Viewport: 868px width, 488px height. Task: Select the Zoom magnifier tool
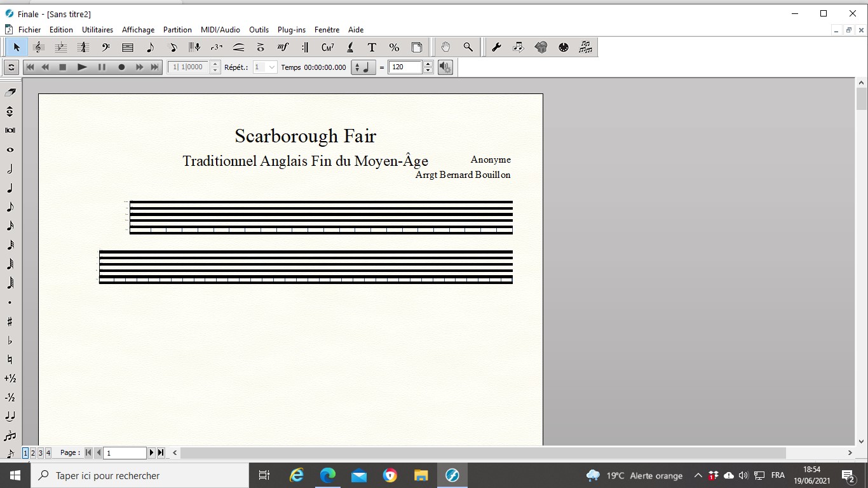pyautogui.click(x=468, y=47)
